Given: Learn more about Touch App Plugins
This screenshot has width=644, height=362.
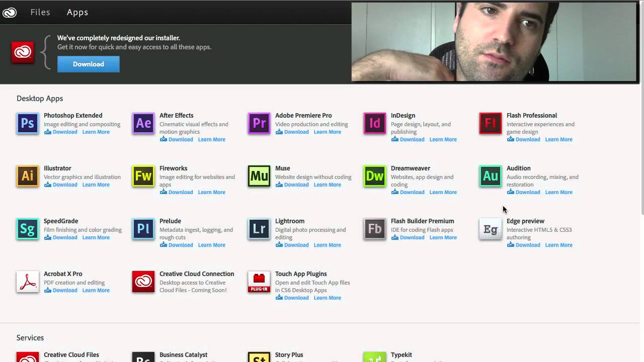Looking at the screenshot, I should pyautogui.click(x=328, y=298).
